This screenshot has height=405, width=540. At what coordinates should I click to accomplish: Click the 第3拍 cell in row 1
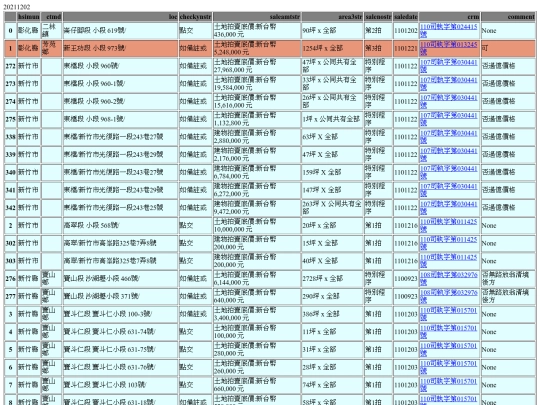[378, 48]
